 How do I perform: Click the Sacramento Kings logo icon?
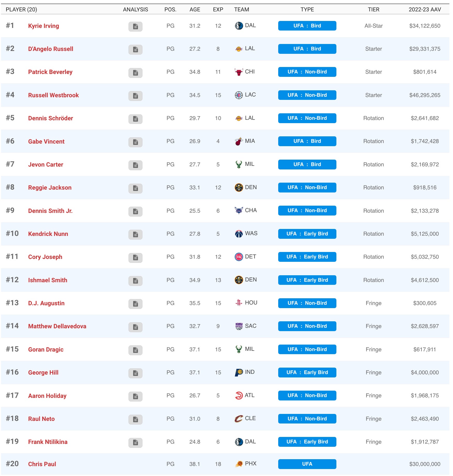coord(239,326)
